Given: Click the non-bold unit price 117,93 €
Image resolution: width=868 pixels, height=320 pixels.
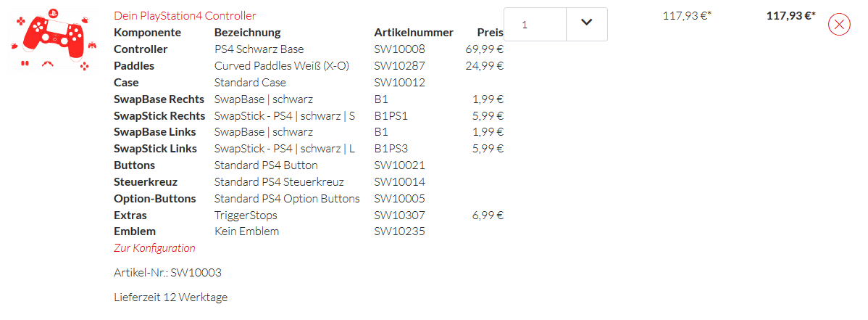Looking at the screenshot, I should (686, 15).
